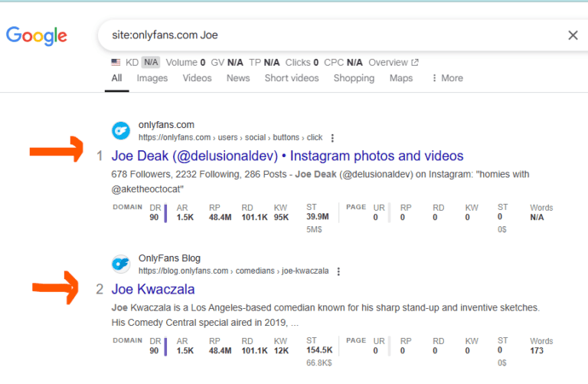Click RP 48.4M in Joe Deak result
This screenshot has height=384, width=588.
[220, 218]
